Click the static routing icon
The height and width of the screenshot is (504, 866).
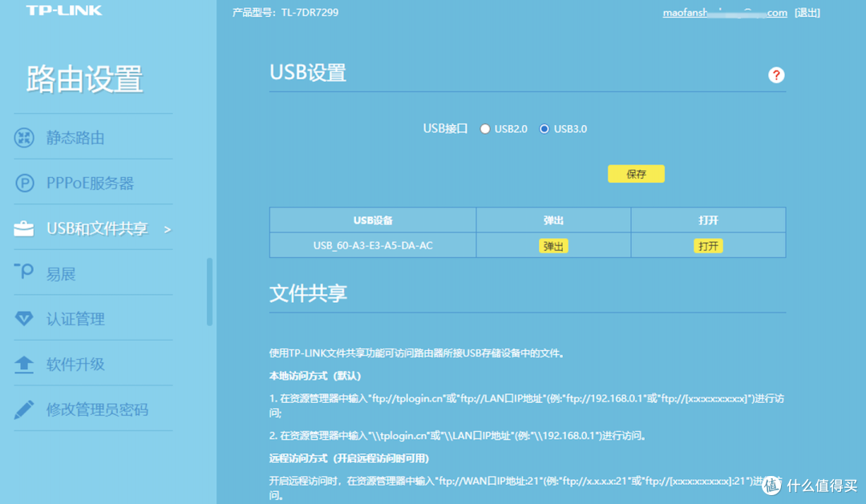(x=24, y=138)
